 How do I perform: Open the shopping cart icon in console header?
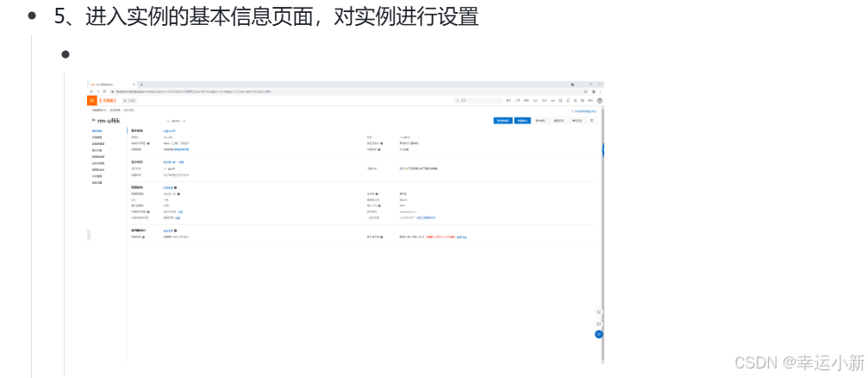point(575,101)
